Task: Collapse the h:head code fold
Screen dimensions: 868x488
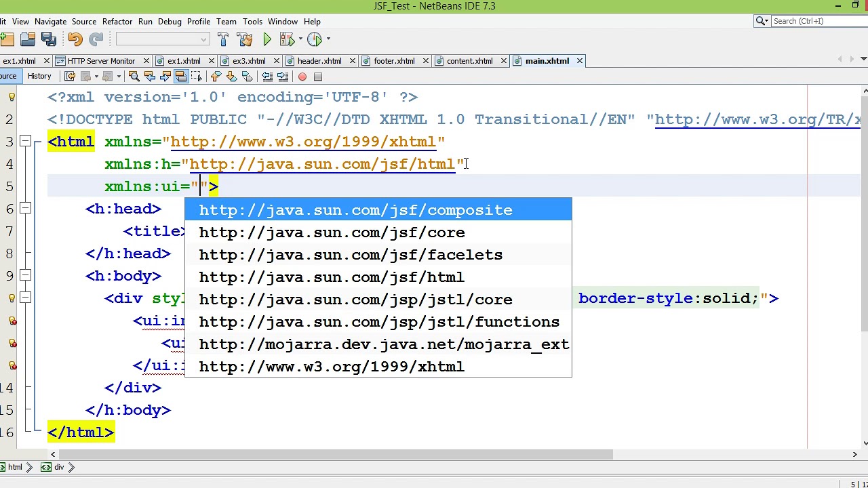Action: coord(25,209)
